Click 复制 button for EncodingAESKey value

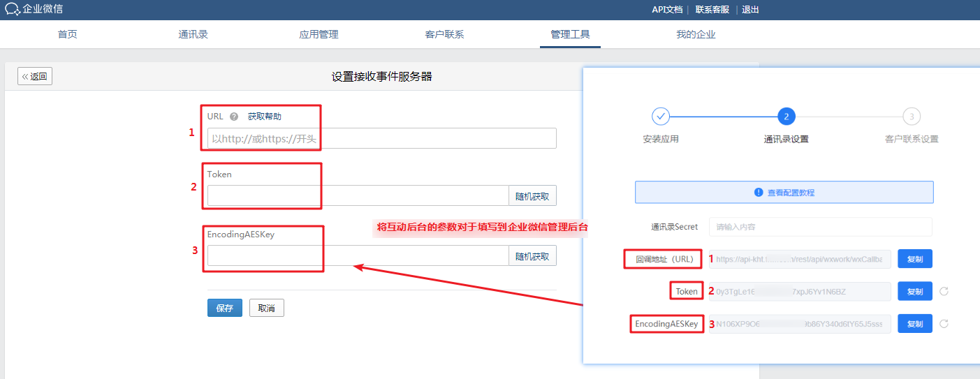[915, 324]
